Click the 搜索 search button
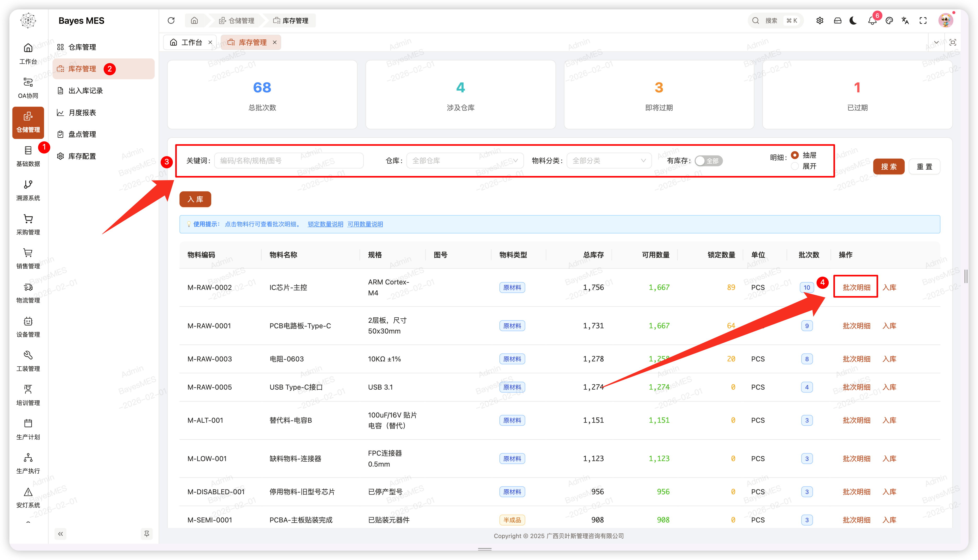The width and height of the screenshot is (978, 560). coord(889,166)
